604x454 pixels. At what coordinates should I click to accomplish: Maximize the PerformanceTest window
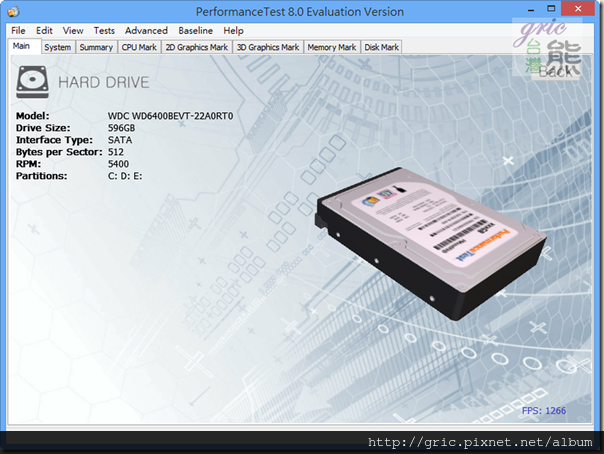551,9
